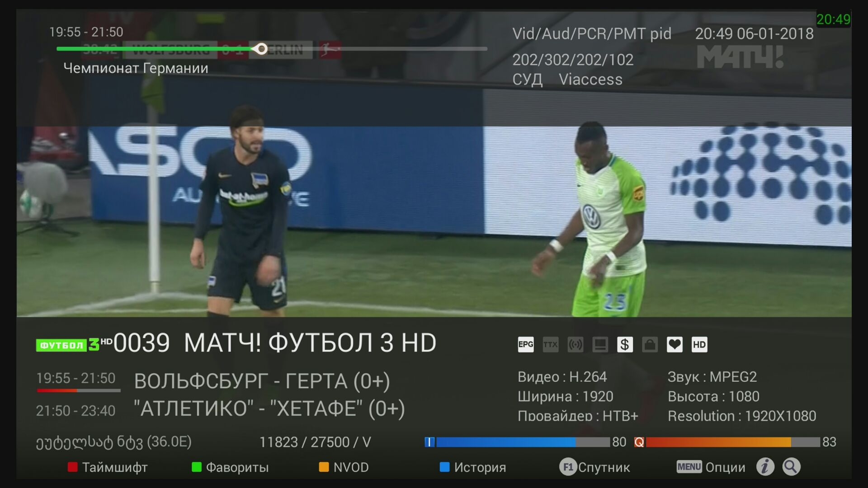Click the timeshift progress bar handle
The width and height of the screenshot is (868, 488).
[260, 49]
